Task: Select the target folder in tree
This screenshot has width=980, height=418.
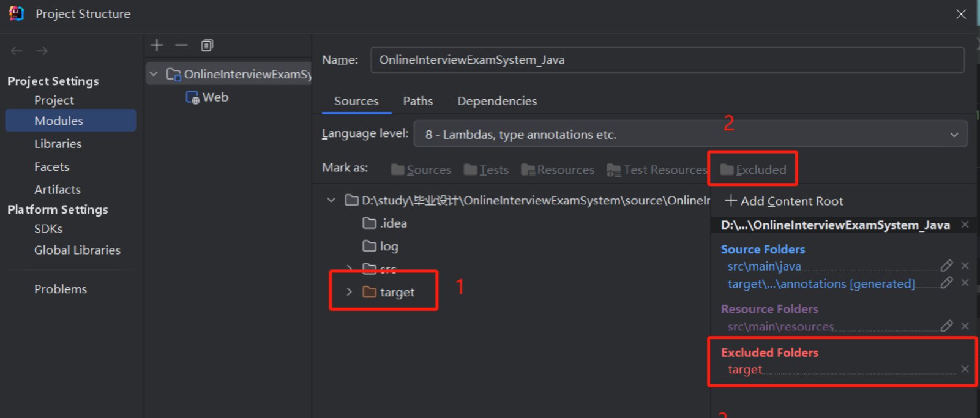Action: click(389, 292)
